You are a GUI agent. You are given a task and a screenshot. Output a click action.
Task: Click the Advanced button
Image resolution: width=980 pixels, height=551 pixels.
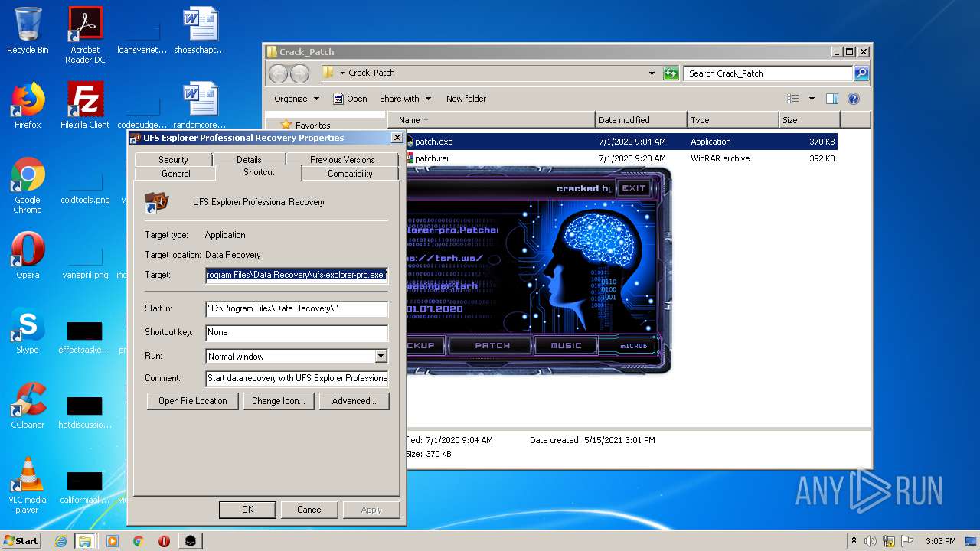354,401
